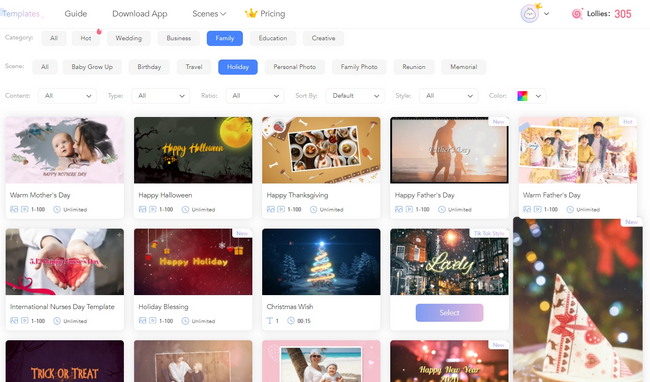650x382 pixels.
Task: Click photo icon under International Nurses Day
Action: [x=14, y=321]
